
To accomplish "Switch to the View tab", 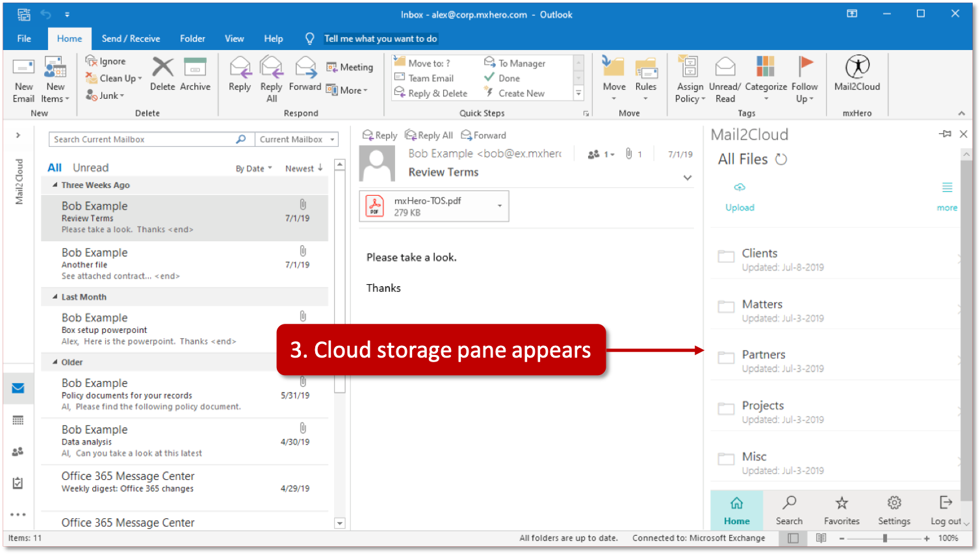I will [x=235, y=38].
